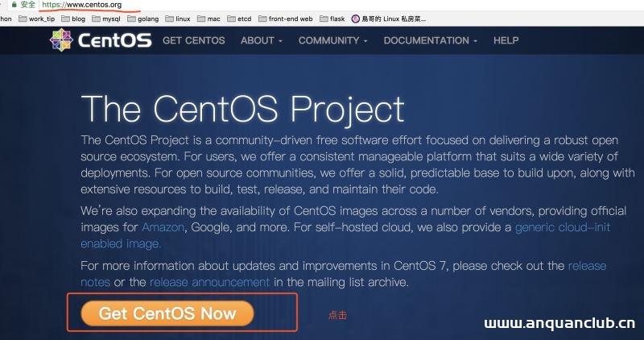Follow the Amazon images link
Viewport: 644px width, 340px height.
[x=163, y=227]
